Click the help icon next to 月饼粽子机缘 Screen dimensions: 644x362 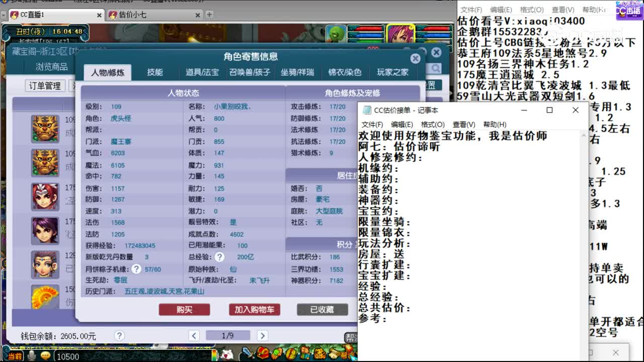(136, 269)
